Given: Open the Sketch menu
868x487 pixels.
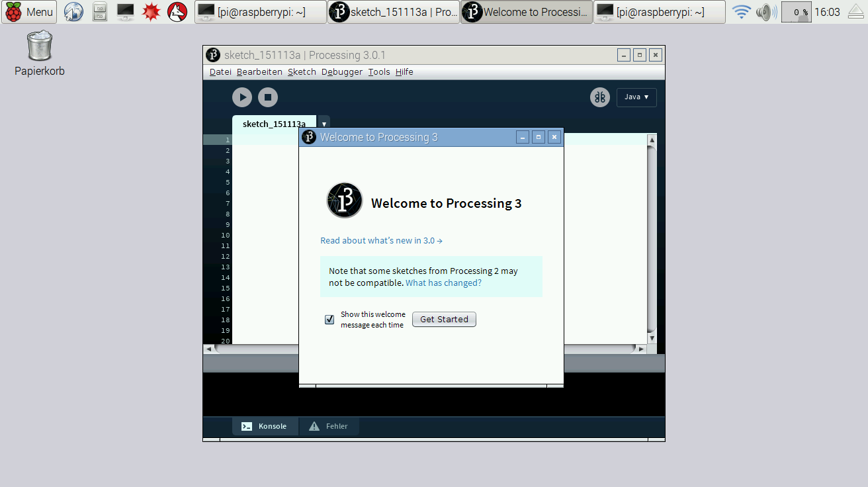Looking at the screenshot, I should 302,72.
